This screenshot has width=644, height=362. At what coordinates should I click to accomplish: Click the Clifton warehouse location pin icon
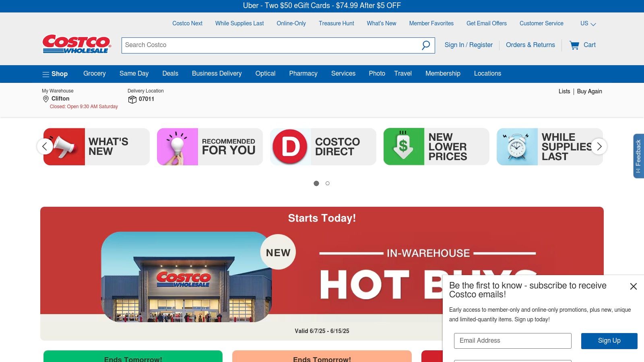point(46,99)
